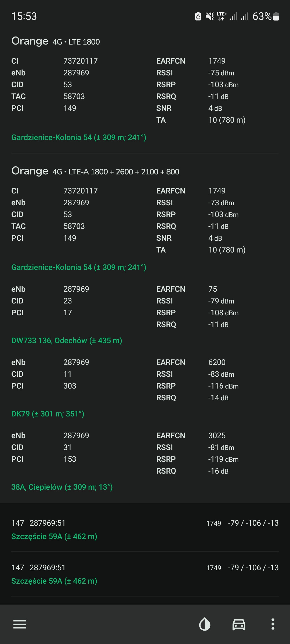Tap the battery icon in status bar
This screenshot has width=290, height=644.
pos(276,16)
